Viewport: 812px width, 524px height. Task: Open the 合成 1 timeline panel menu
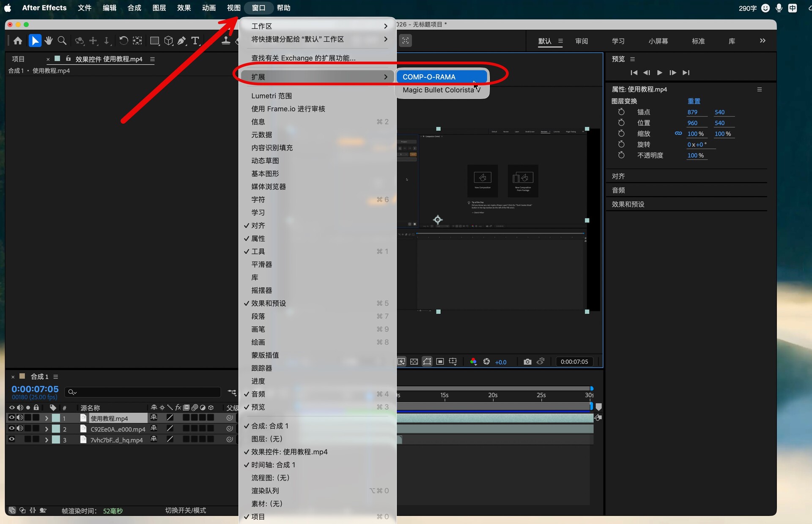tap(55, 377)
